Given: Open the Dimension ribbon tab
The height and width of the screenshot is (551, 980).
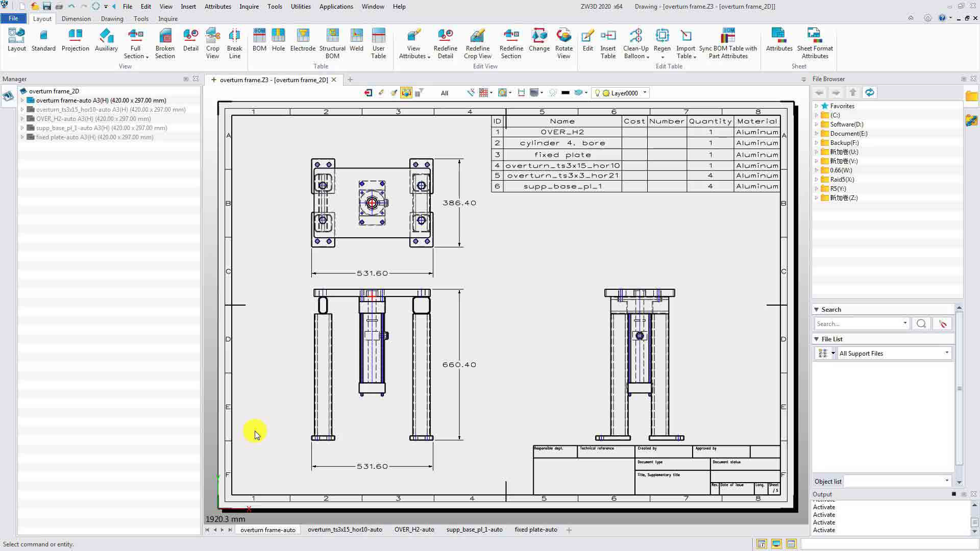Looking at the screenshot, I should pos(76,19).
